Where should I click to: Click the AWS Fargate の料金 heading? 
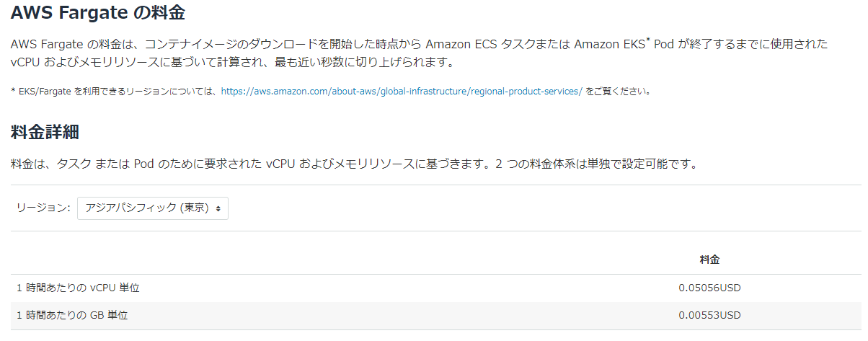click(103, 12)
